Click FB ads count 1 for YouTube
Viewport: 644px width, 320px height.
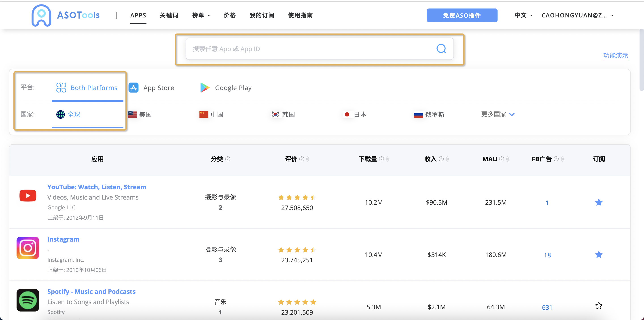pos(547,203)
